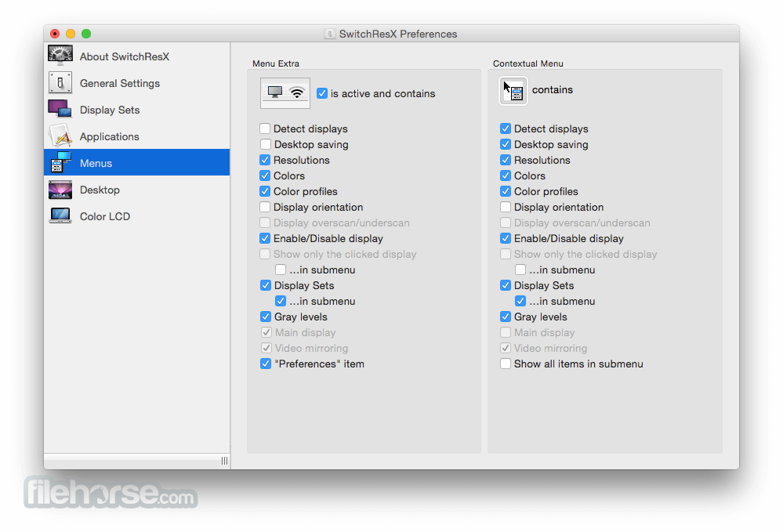Click the 'Contextual Menu' group heading
Viewport: 783px width, 532px height.
[x=527, y=63]
